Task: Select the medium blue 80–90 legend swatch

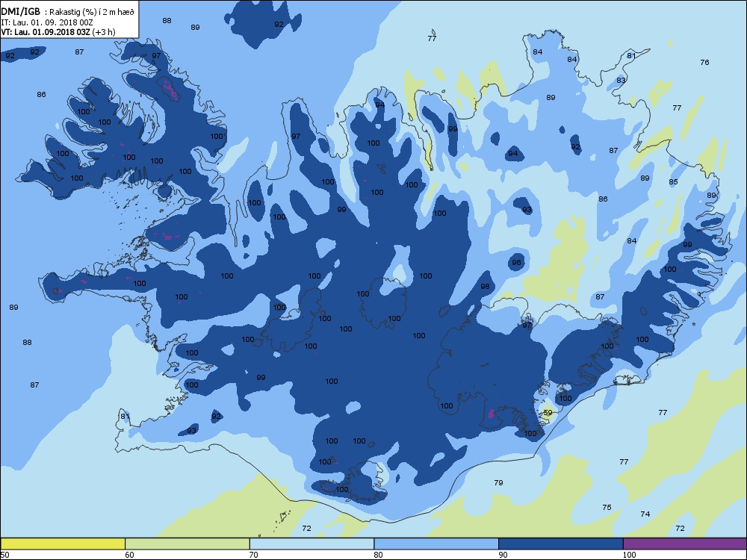Action: point(436,544)
